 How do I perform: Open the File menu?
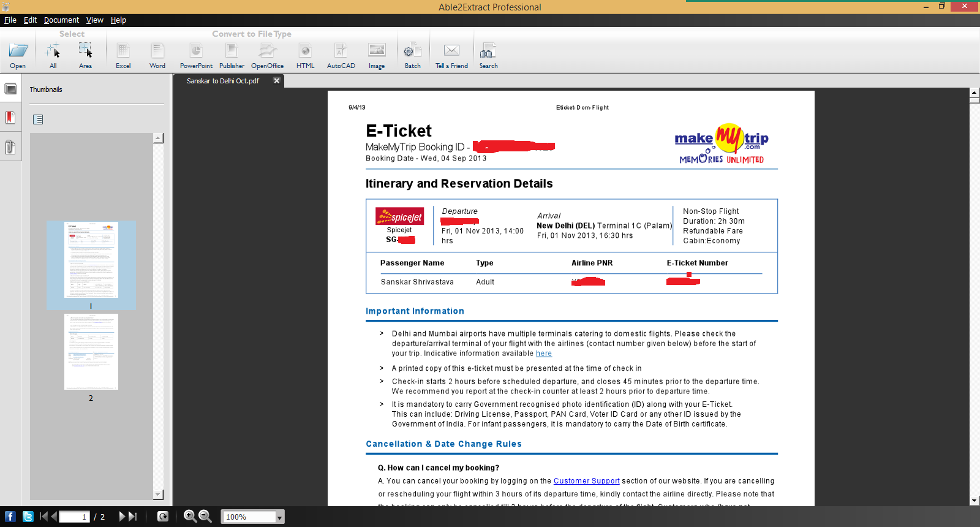click(x=10, y=20)
